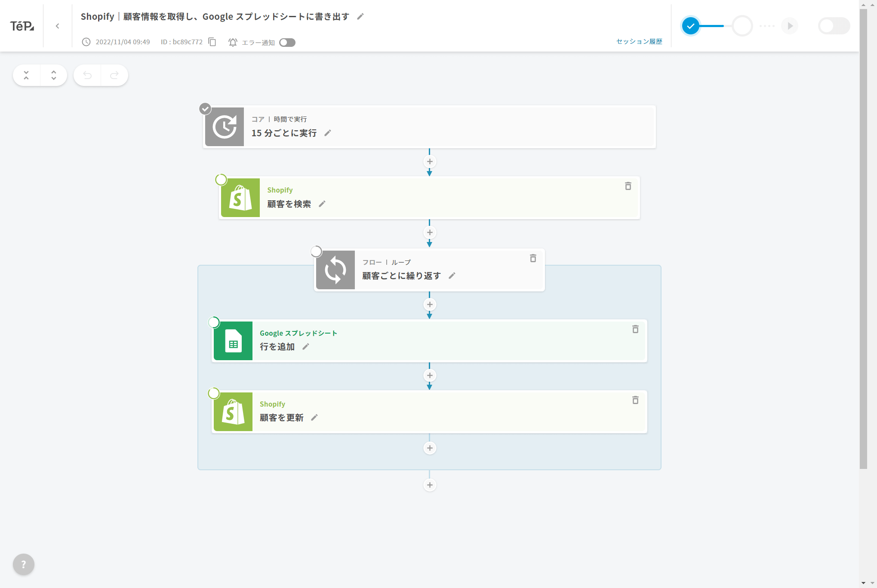The width and height of the screenshot is (877, 588).
Task: Delete the Google スプレッドシート step
Action: (635, 329)
